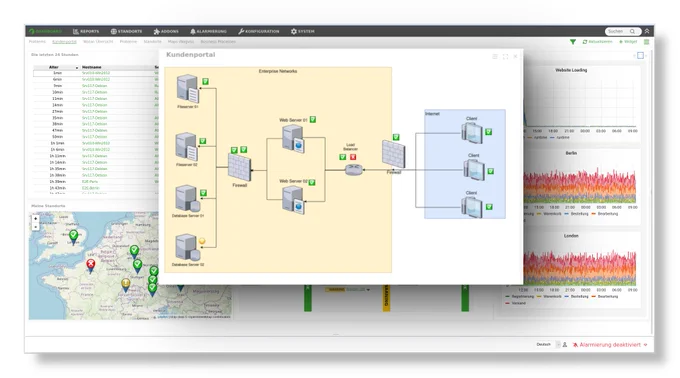Collapse the header with double-chevron icon

647,31
